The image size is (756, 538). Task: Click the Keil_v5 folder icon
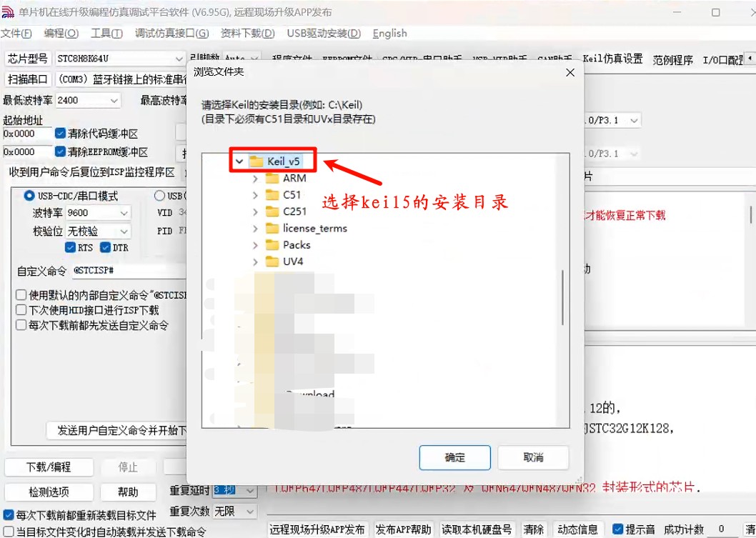256,161
